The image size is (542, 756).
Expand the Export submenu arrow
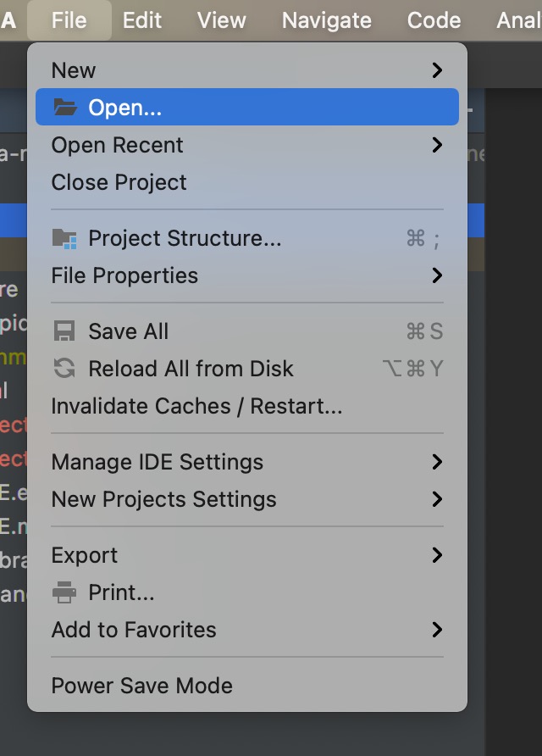click(437, 555)
